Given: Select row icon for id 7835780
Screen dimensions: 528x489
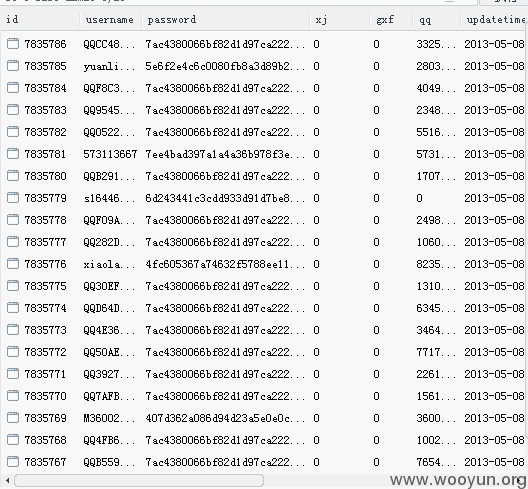Looking at the screenshot, I should [13, 176].
